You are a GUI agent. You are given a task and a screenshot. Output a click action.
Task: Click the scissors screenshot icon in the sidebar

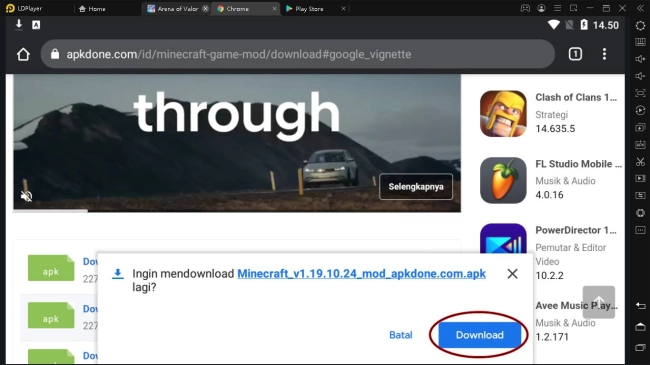pos(640,162)
